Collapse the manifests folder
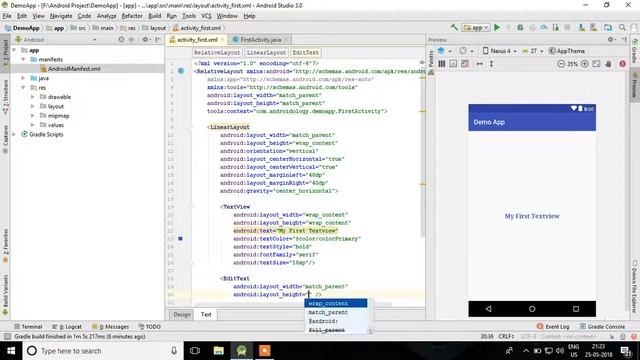640x360 pixels. pos(23,59)
